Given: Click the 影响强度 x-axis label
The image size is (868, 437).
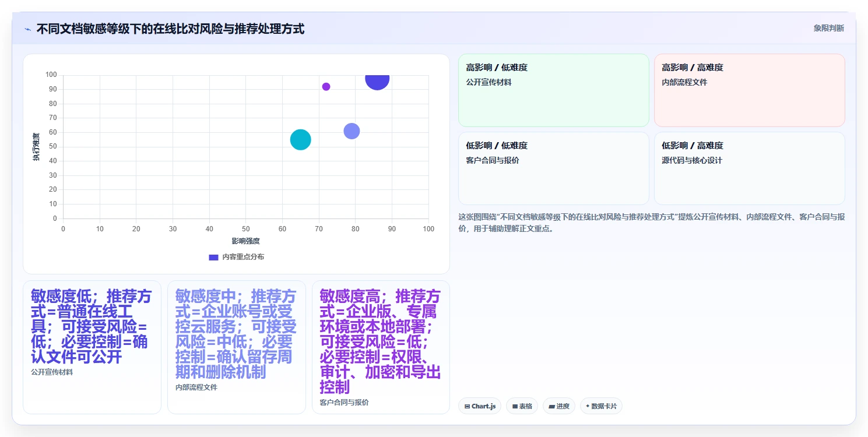Looking at the screenshot, I should 245,241.
